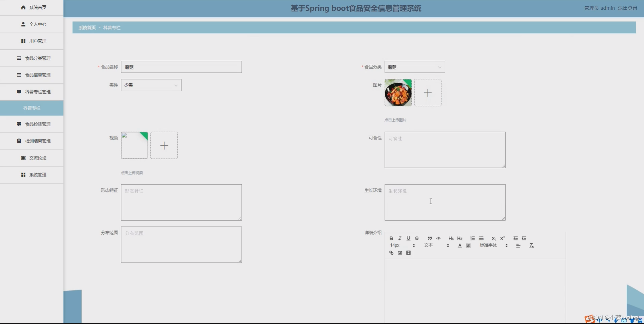Image resolution: width=644 pixels, height=324 pixels.
Task: Open 食品检测管理 in sidebar
Action: tap(32, 124)
